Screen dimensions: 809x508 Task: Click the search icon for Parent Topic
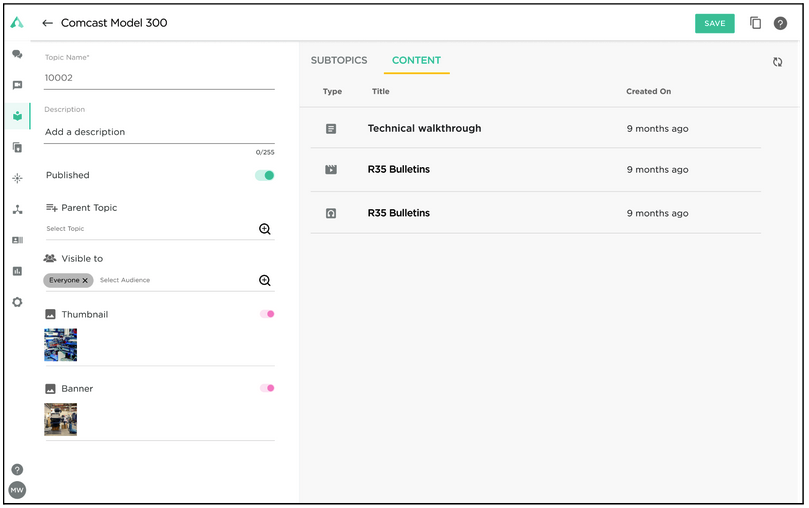point(265,229)
